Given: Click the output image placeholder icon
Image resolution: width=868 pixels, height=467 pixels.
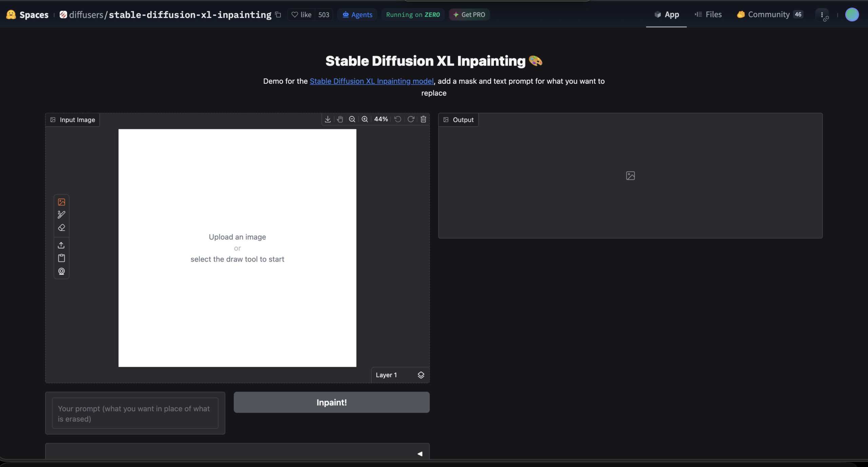Looking at the screenshot, I should tap(630, 176).
